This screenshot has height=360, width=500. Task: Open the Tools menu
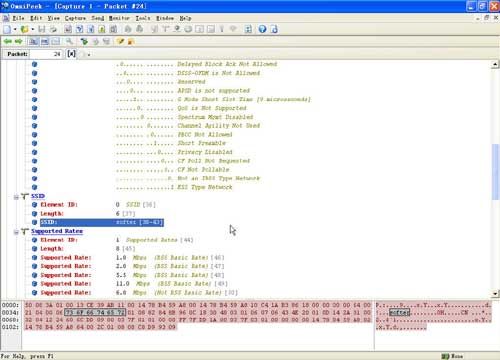click(143, 18)
